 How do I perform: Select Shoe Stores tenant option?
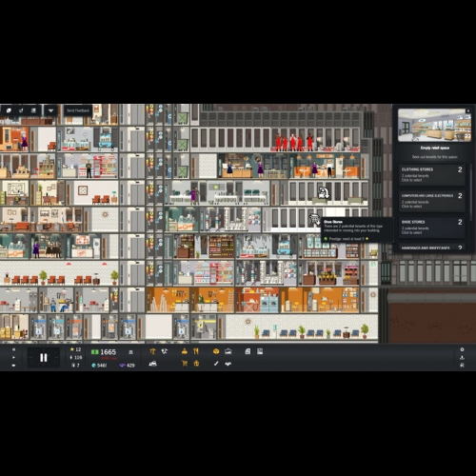[432, 228]
